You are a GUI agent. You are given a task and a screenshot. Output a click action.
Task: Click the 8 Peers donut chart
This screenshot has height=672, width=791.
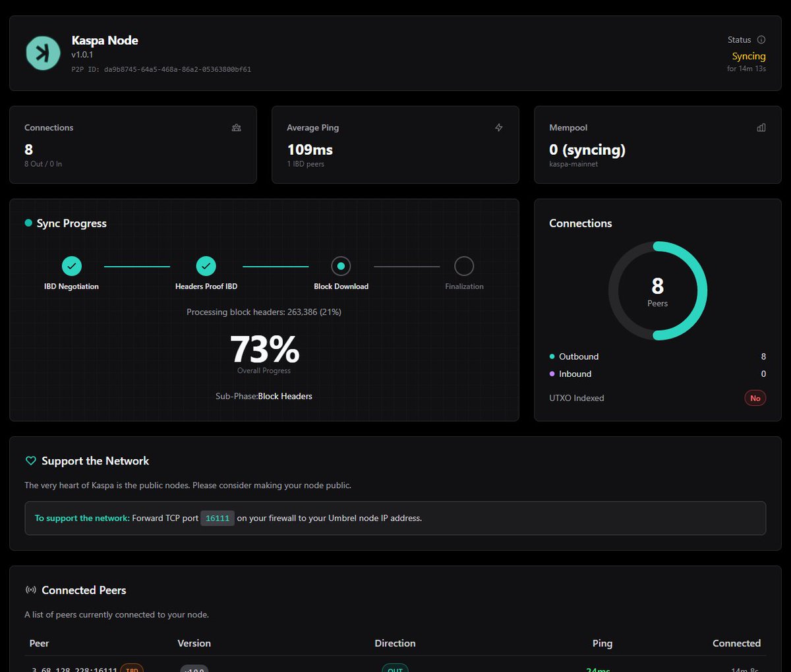[658, 291]
